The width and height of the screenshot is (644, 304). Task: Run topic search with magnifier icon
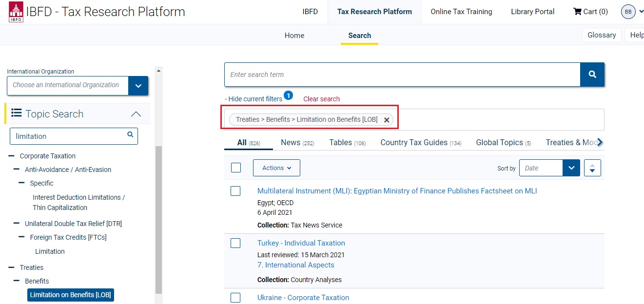130,135
